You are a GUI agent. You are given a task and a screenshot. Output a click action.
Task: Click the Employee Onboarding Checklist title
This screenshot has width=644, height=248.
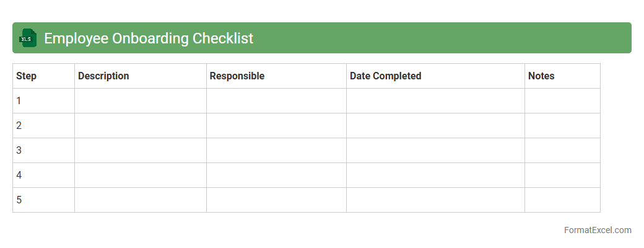(149, 38)
